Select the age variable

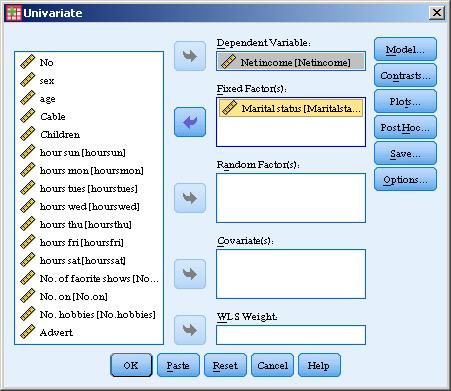[x=89, y=98]
